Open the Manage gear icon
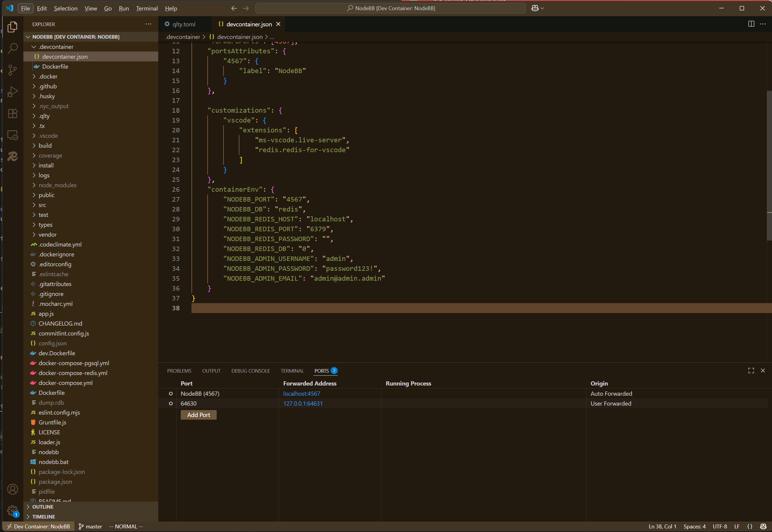The width and height of the screenshot is (772, 532). (x=12, y=510)
